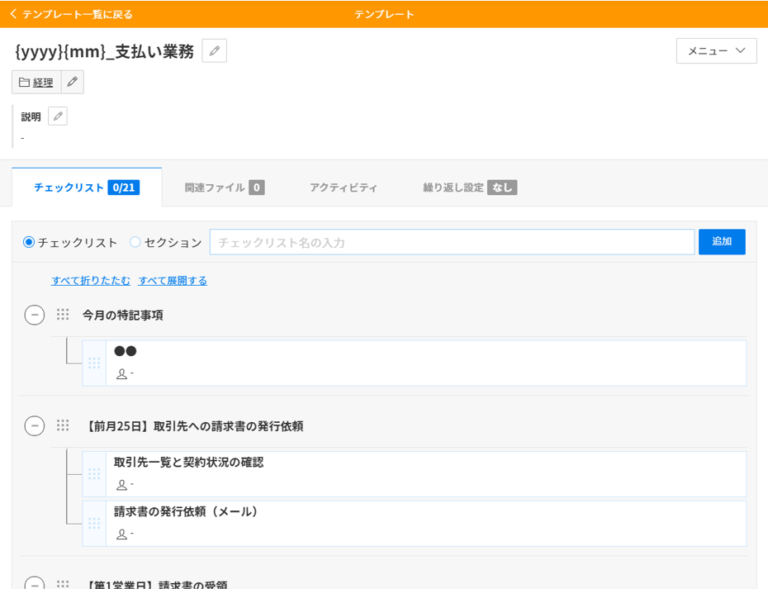The height and width of the screenshot is (589, 768).
Task: Click drag handle of 取引先一覧と契約状況の確認 item
Action: (x=94, y=474)
